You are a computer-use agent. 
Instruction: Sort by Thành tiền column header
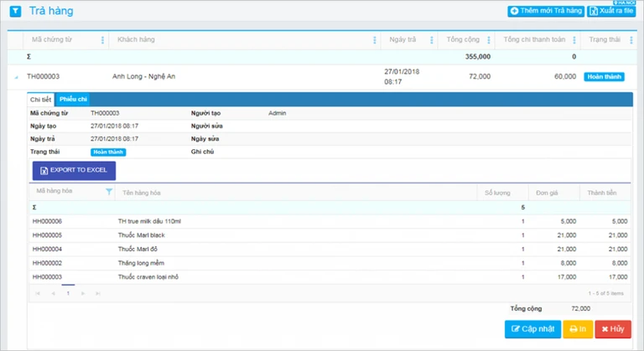coord(602,193)
